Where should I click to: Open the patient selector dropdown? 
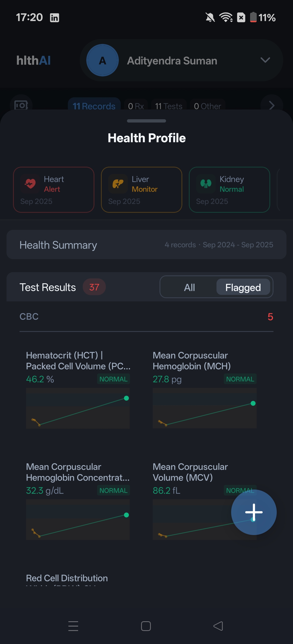pyautogui.click(x=265, y=60)
